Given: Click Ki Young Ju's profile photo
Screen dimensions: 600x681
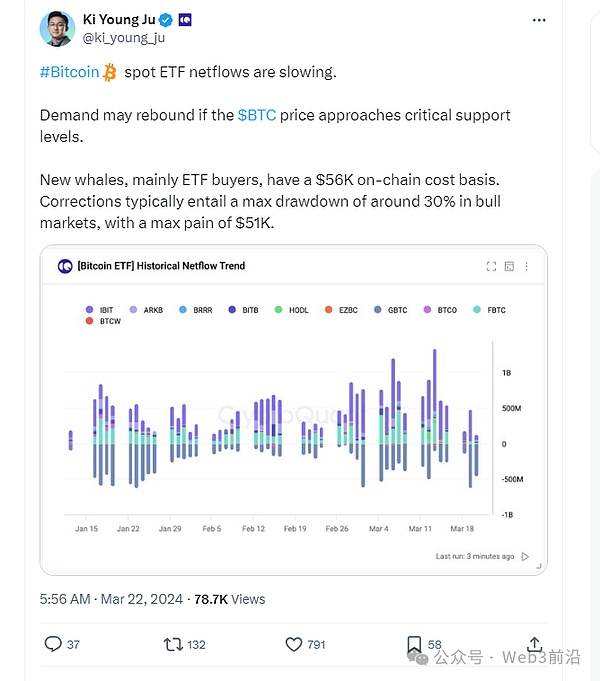Looking at the screenshot, I should 57,28.
